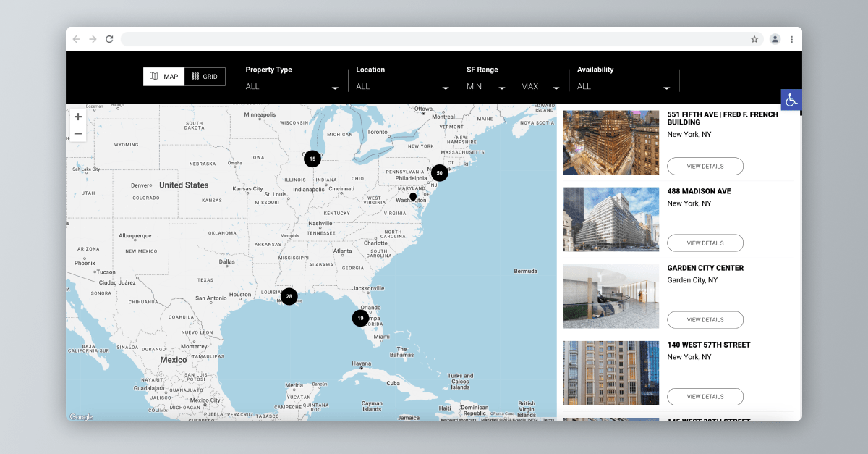Click the map cluster showing 50 properties
Viewport: 868px width, 454px height.
[439, 172]
